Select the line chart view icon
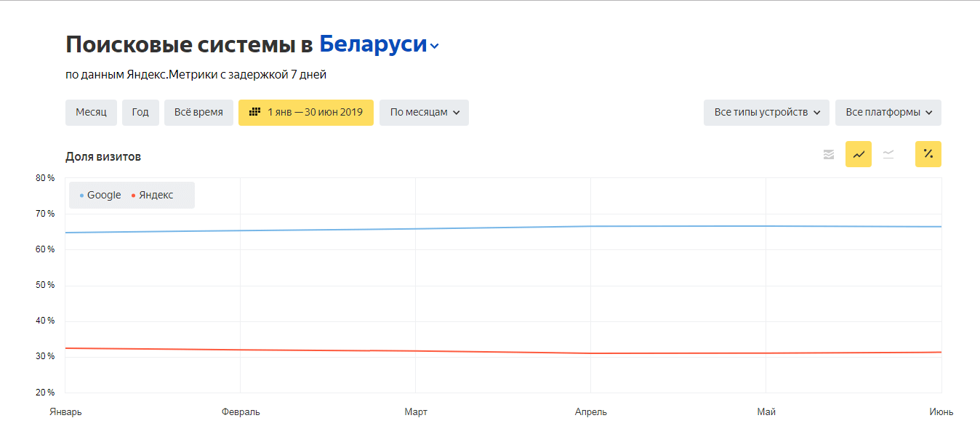The image size is (980, 442). [x=859, y=153]
